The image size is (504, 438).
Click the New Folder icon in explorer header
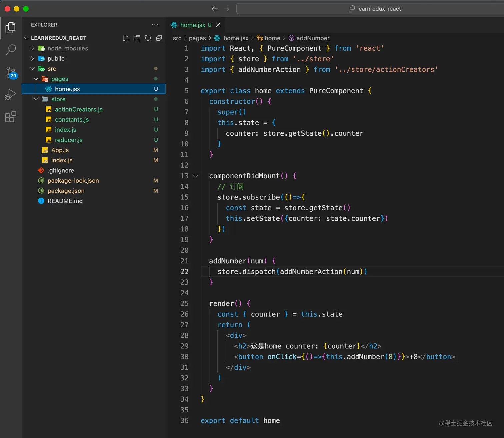137,38
